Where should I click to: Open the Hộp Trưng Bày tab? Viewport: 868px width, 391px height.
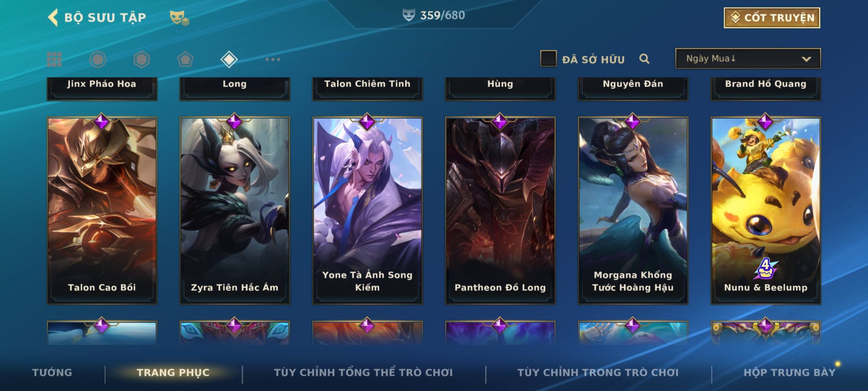(x=790, y=373)
